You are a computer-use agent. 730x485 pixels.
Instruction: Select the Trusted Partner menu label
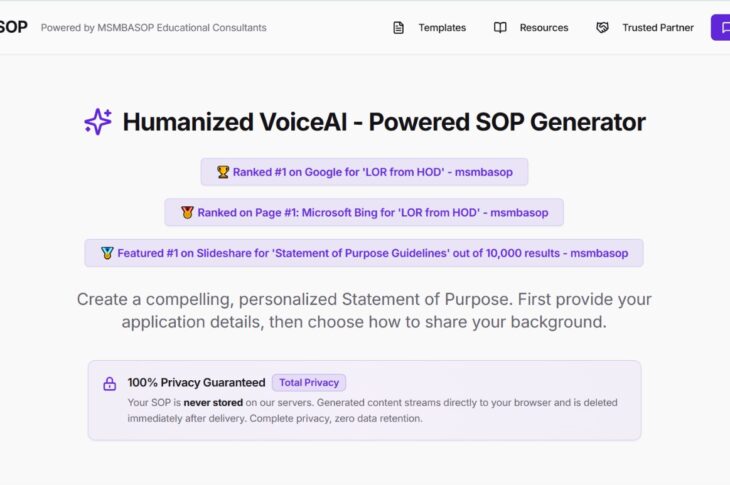(x=658, y=28)
